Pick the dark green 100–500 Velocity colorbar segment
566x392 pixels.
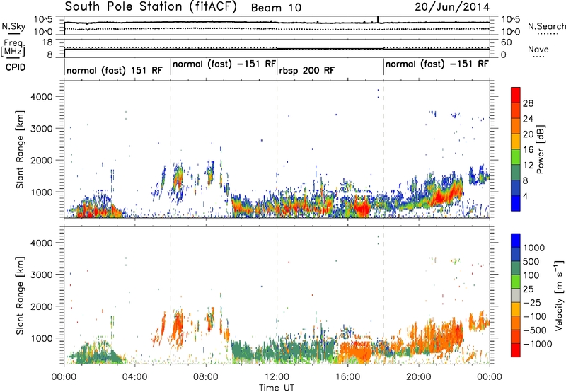[x=516, y=268]
